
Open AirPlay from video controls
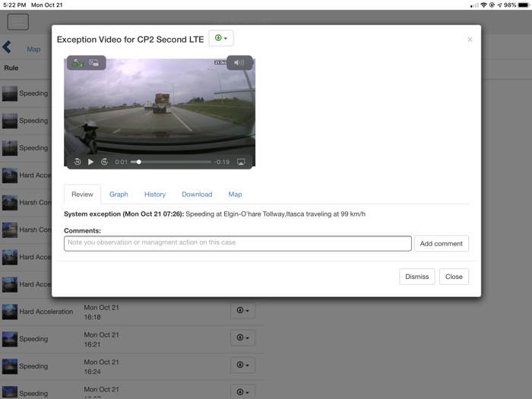241,162
